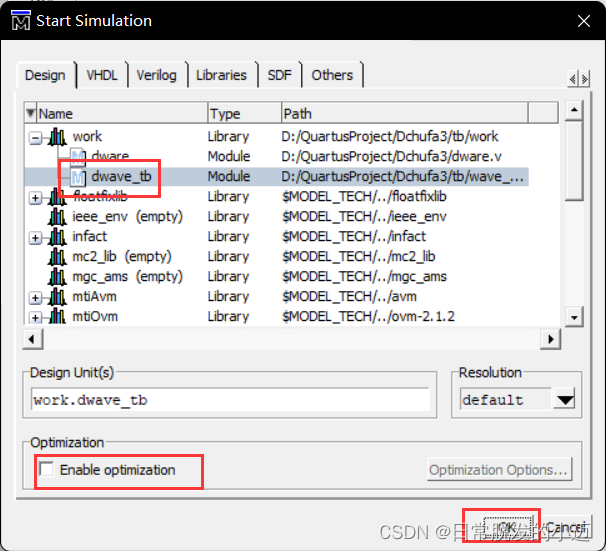This screenshot has height=551, width=606.
Task: Click the mtiAvm library icon
Action: click(57, 297)
